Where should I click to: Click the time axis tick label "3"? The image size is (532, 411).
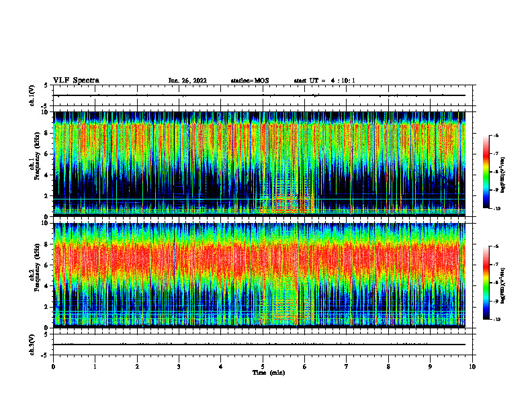click(179, 367)
